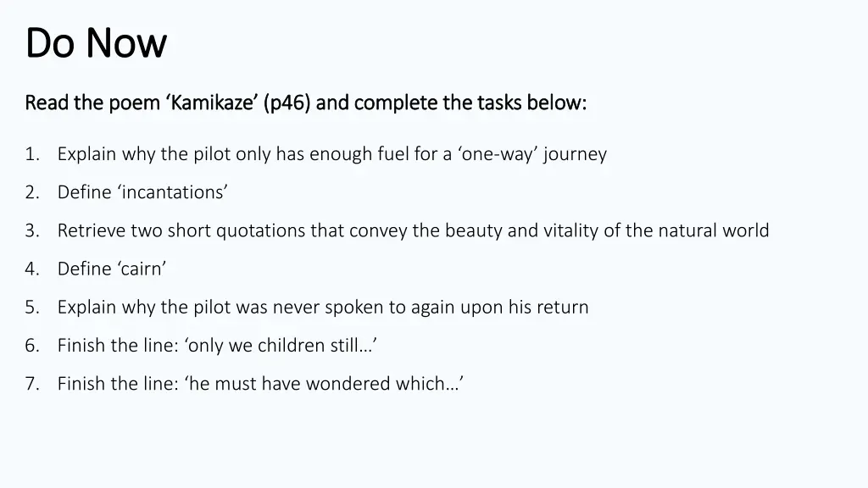Click the 'Do Now' slide title
This screenshot has height=488, width=868.
pos(96,43)
